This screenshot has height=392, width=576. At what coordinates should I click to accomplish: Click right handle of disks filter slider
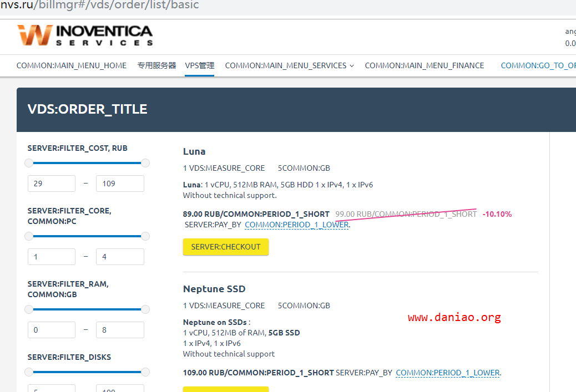pyautogui.click(x=145, y=372)
